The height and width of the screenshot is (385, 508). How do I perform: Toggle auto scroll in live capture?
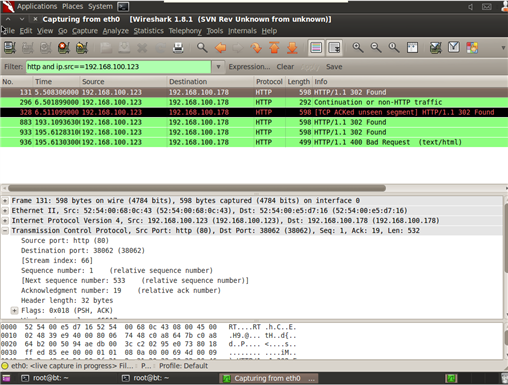(334, 48)
